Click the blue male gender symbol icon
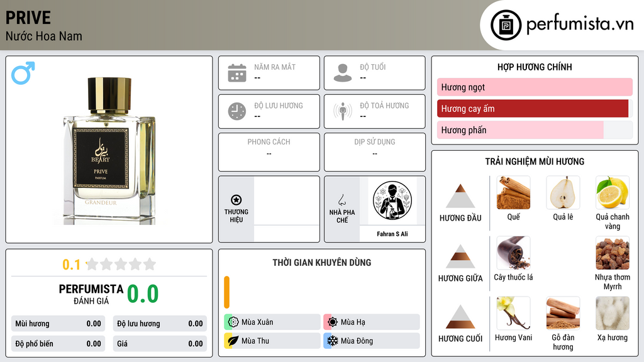The width and height of the screenshot is (644, 362). click(23, 73)
